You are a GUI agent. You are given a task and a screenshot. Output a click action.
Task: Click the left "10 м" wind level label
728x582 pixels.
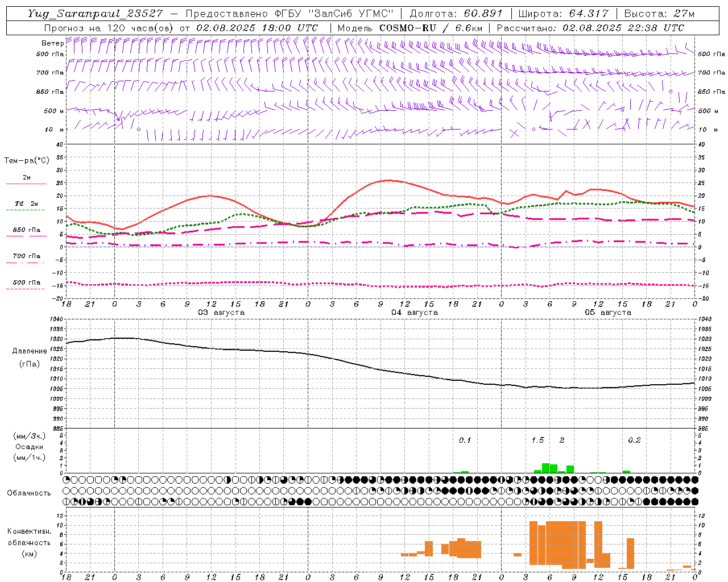(55, 130)
